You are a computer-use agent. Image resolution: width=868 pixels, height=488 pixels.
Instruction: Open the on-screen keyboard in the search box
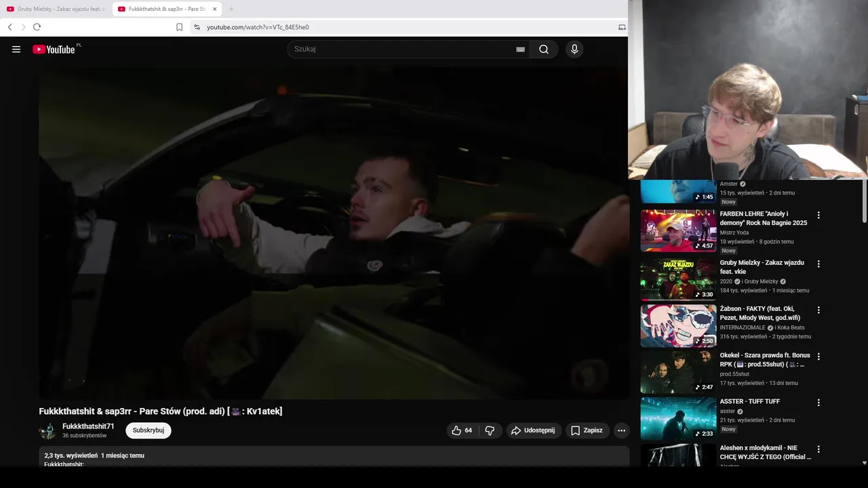click(x=520, y=49)
